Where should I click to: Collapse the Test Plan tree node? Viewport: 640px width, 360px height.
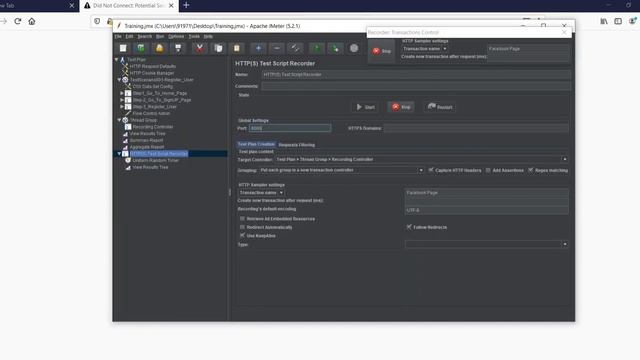point(116,60)
